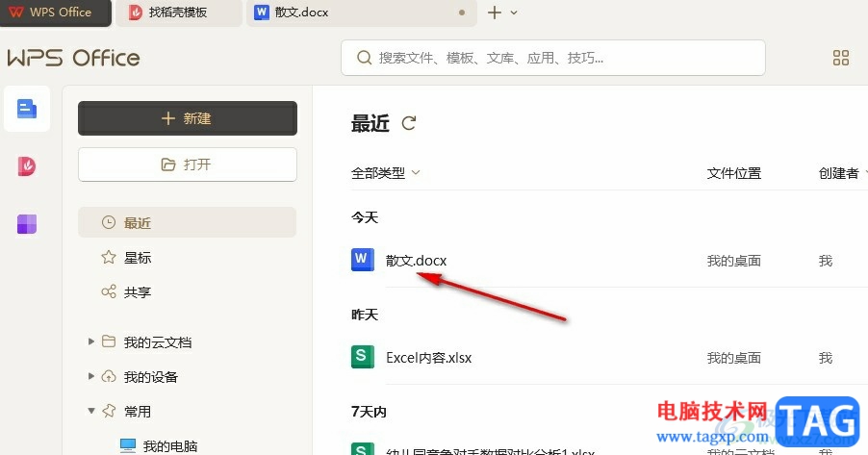Click the Word icon on 散文.docx tab
The width and height of the screenshot is (868, 455).
click(262, 13)
